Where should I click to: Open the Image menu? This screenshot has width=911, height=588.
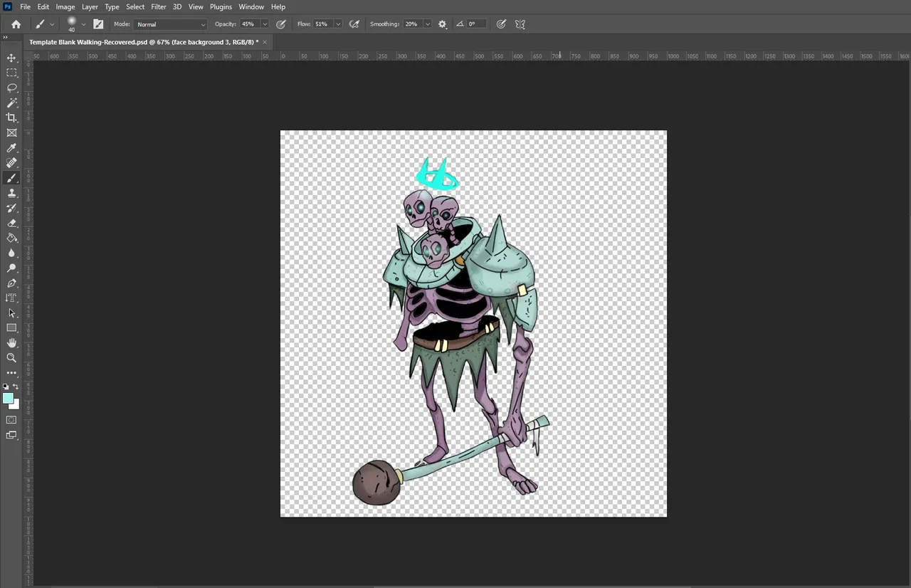[65, 6]
